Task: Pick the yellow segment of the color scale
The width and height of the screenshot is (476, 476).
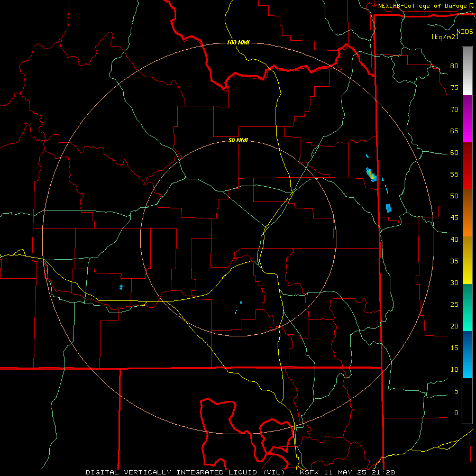Action: click(467, 260)
